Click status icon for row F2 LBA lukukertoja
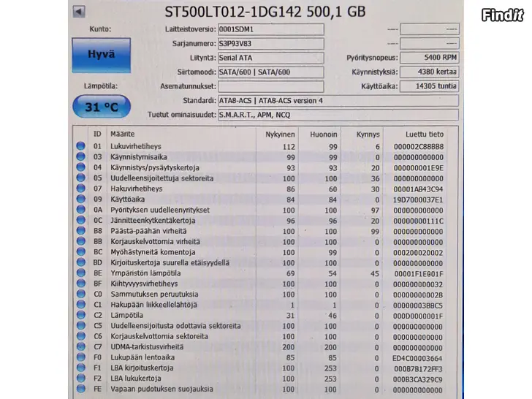 click(80, 378)
